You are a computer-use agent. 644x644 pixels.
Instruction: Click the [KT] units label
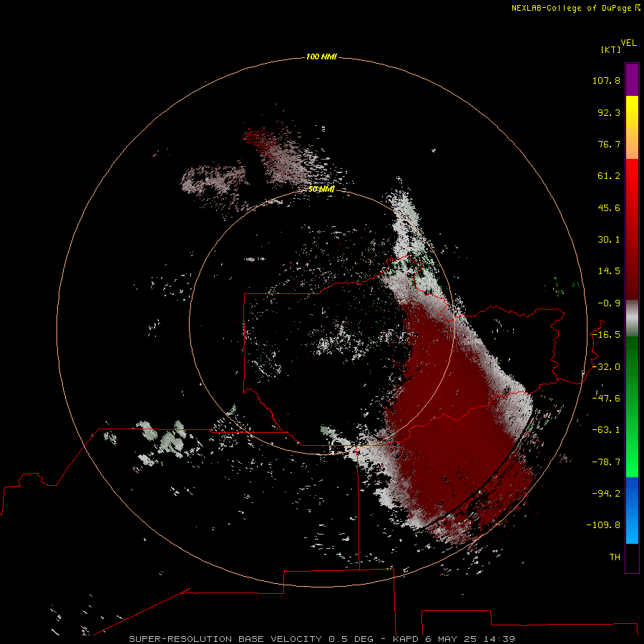click(x=611, y=49)
